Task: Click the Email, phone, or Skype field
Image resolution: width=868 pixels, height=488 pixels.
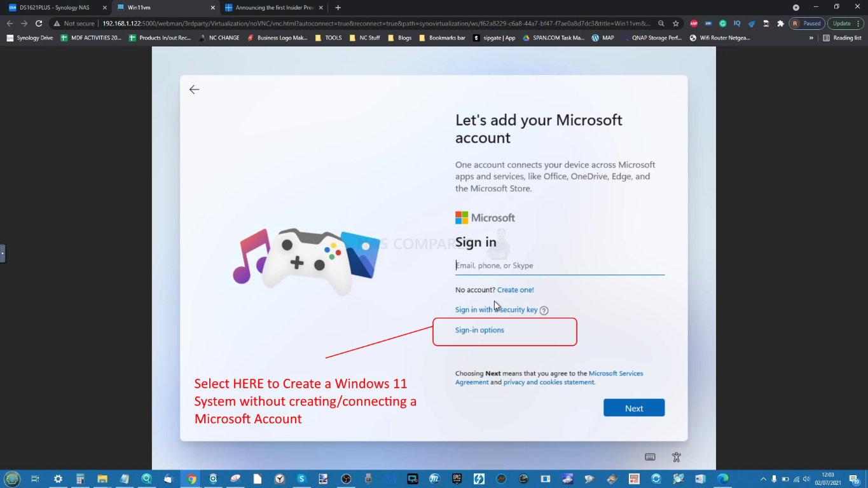Action: pyautogui.click(x=560, y=266)
